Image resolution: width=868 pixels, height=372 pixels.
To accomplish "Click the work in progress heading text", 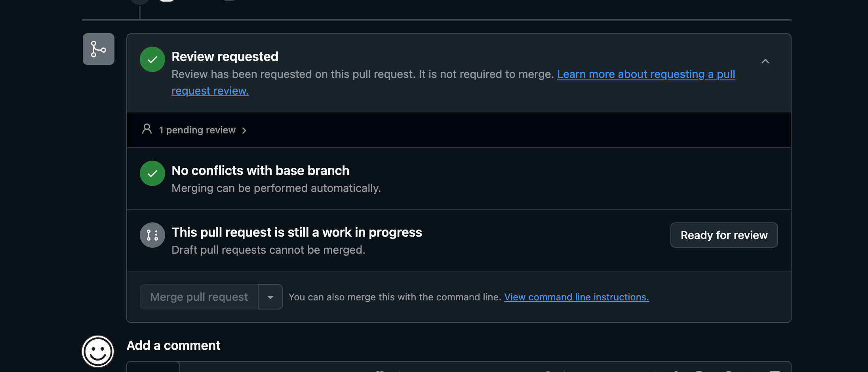I will pyautogui.click(x=297, y=232).
